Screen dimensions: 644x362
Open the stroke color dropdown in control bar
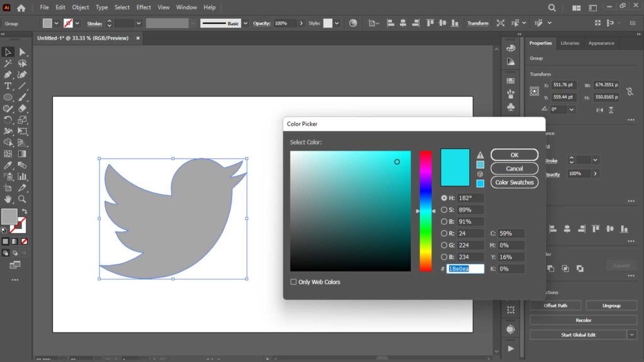coord(77,23)
